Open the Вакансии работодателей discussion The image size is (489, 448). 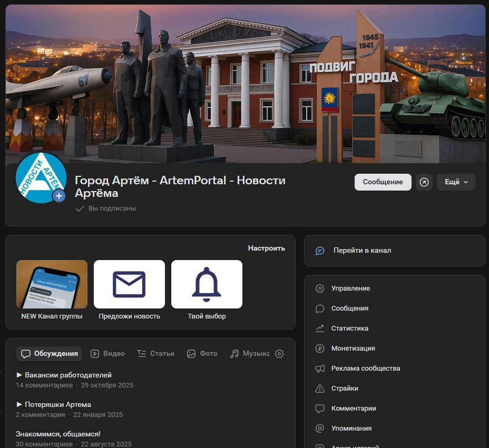[x=67, y=375]
